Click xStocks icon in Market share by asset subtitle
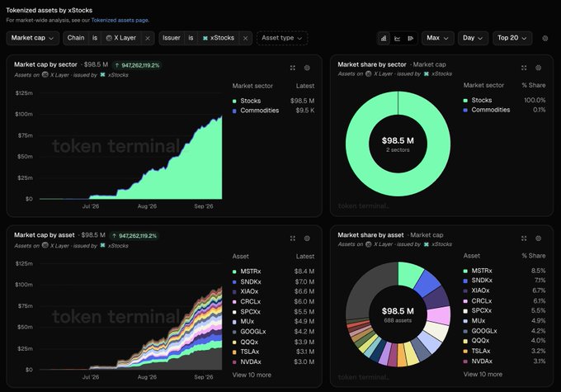 click(x=427, y=244)
